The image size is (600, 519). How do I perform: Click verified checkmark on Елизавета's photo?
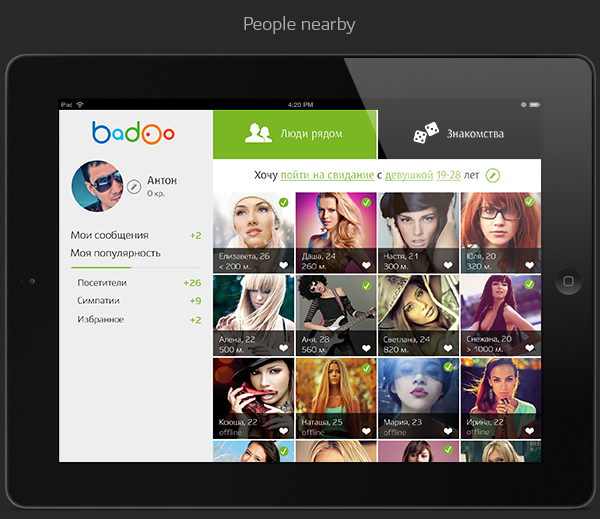click(284, 202)
